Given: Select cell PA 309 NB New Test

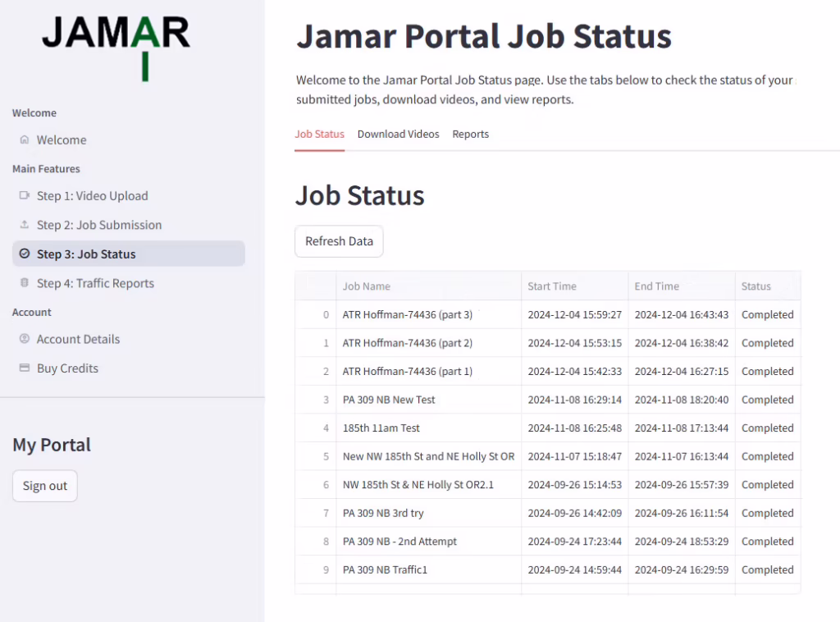Looking at the screenshot, I should [428, 400].
